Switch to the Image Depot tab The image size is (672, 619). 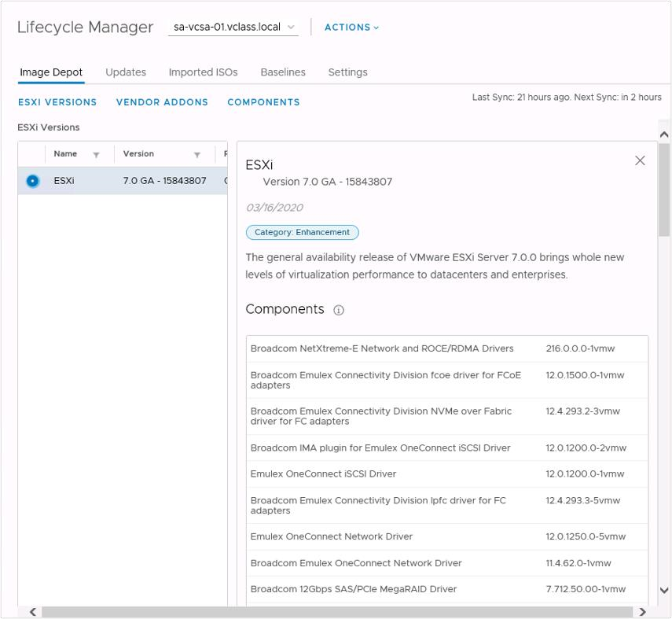(51, 72)
